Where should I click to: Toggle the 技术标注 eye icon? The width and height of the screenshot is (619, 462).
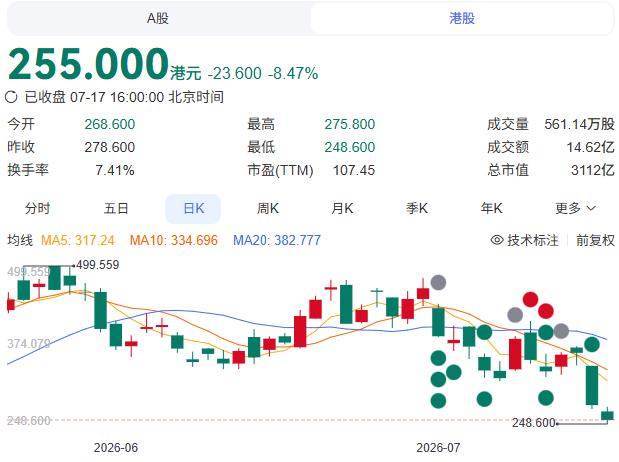pyautogui.click(x=497, y=240)
